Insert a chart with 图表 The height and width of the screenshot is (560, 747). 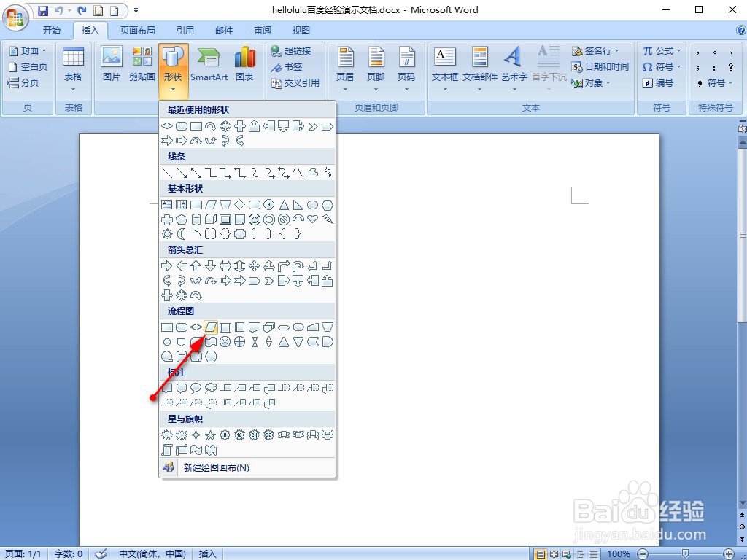point(244,63)
